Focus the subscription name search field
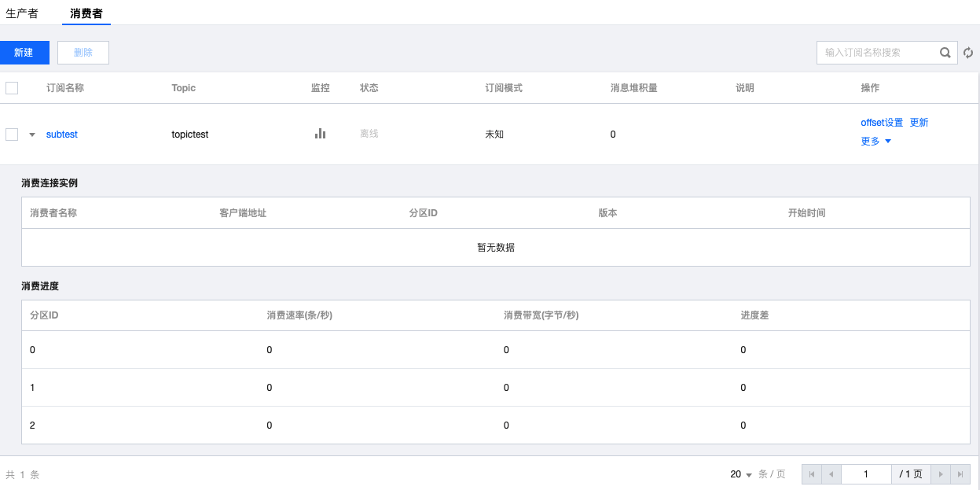 pyautogui.click(x=876, y=53)
